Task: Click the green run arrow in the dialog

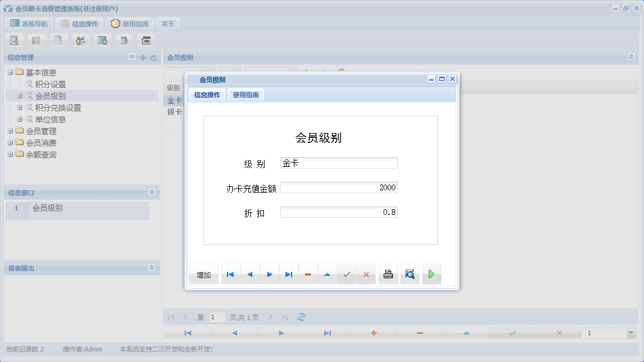Action: (x=432, y=274)
